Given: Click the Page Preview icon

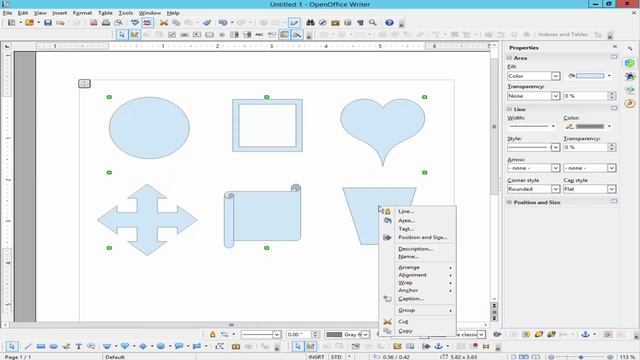Looking at the screenshot, I should pos(118,23).
